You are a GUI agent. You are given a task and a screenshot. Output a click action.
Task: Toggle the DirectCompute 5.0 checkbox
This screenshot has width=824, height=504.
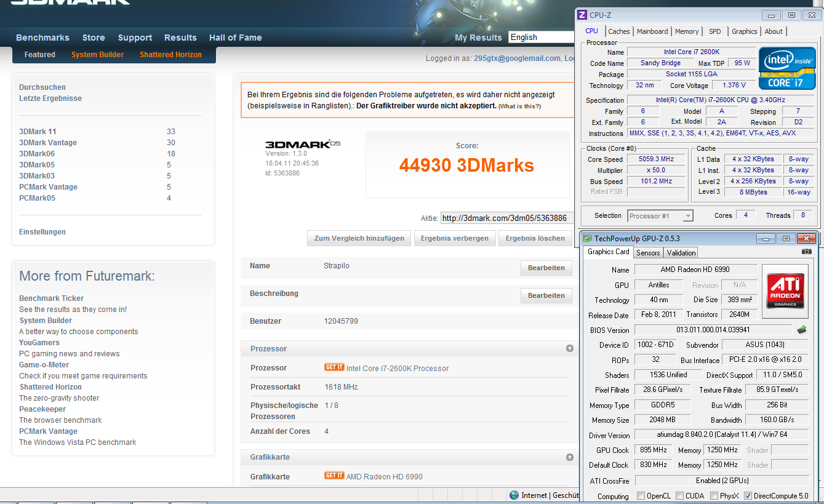click(748, 496)
